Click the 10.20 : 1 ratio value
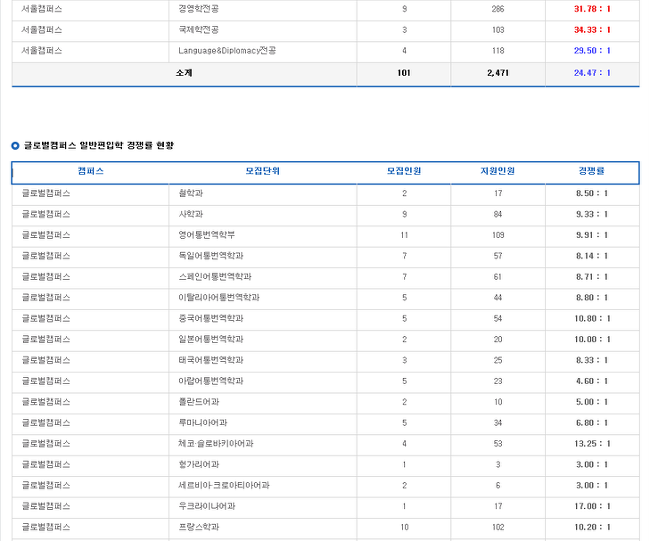Image resolution: width=650 pixels, height=541 pixels. tap(592, 527)
